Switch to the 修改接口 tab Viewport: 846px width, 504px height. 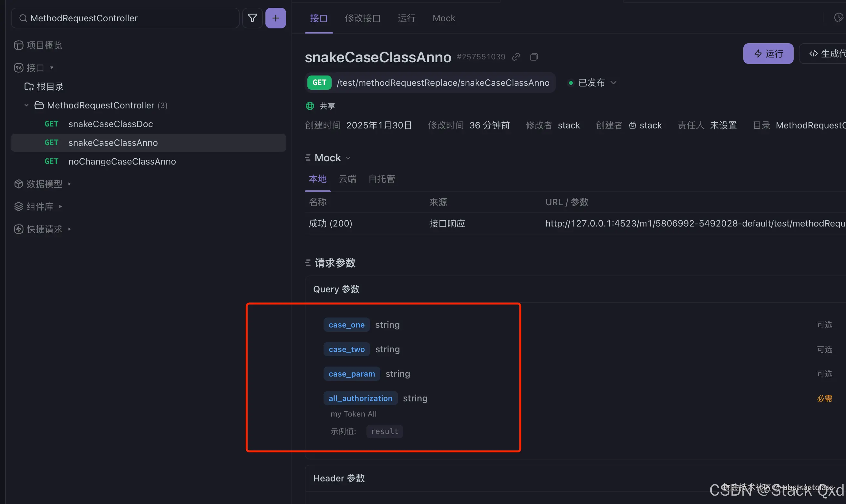coord(363,18)
